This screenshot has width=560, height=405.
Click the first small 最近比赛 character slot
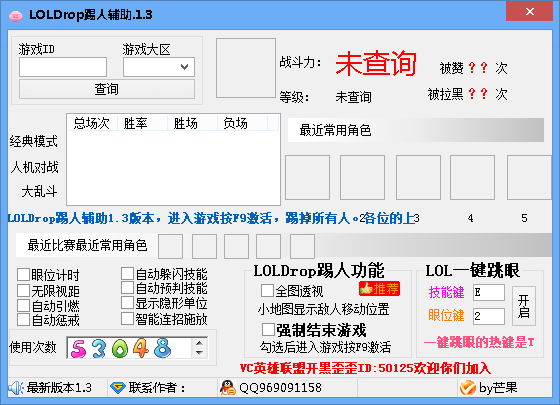pyautogui.click(x=171, y=246)
